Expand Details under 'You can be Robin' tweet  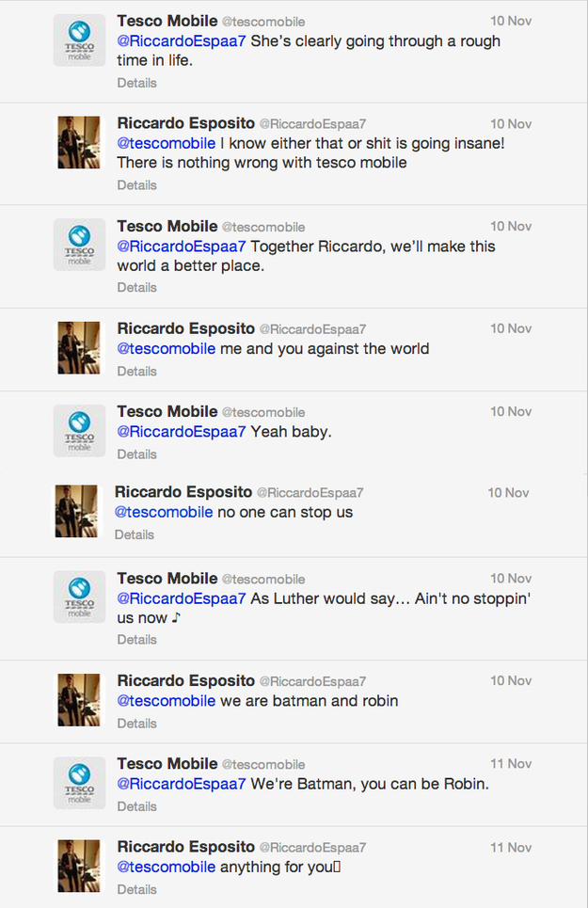tap(136, 806)
